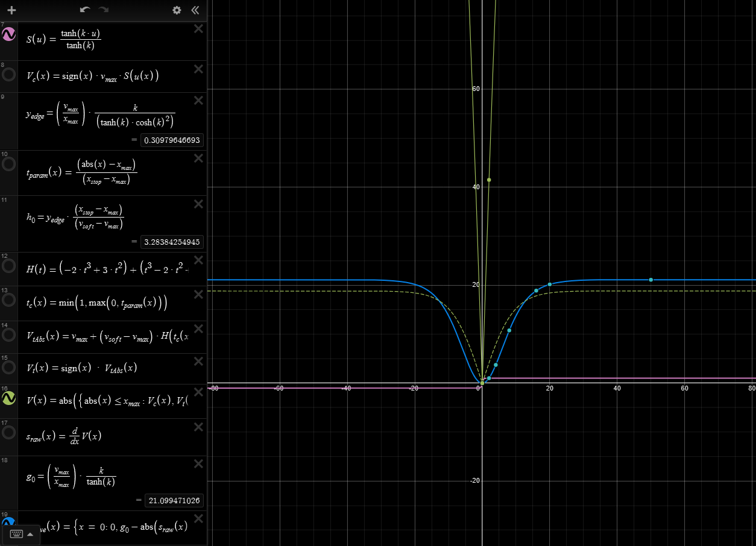Edit the h_0 definition
The height and width of the screenshot is (546, 756).
click(x=75, y=217)
